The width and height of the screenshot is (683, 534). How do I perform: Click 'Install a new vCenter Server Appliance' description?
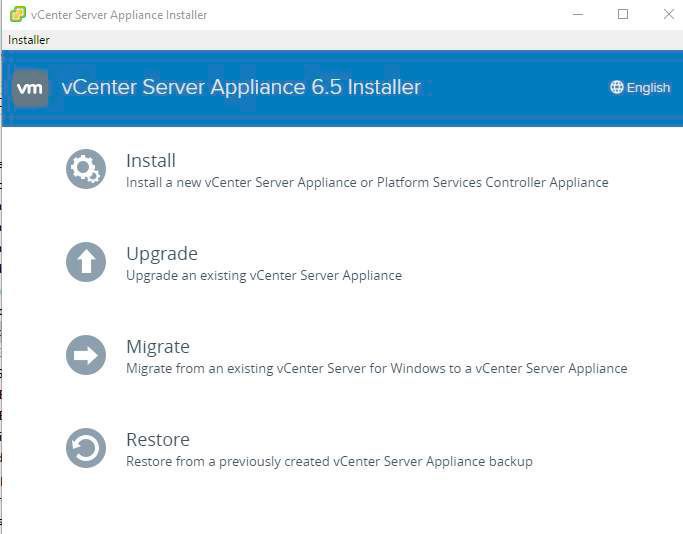point(367,183)
